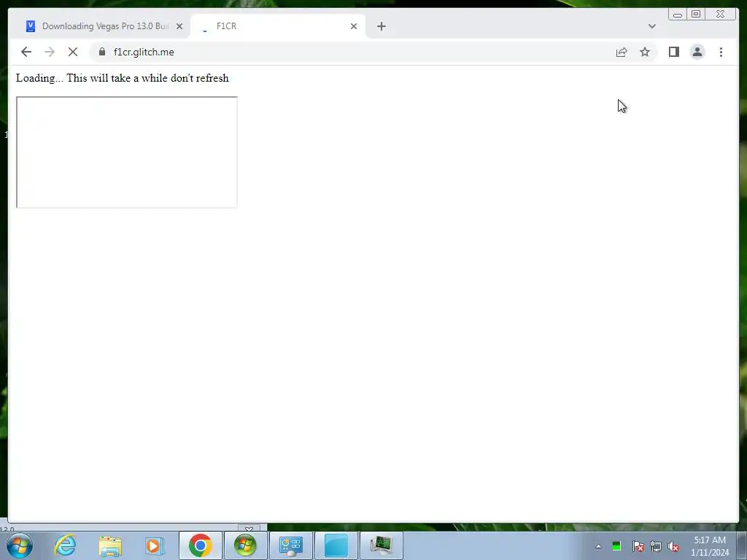The height and width of the screenshot is (560, 747).
Task: Click the forward navigation arrow
Action: [50, 52]
